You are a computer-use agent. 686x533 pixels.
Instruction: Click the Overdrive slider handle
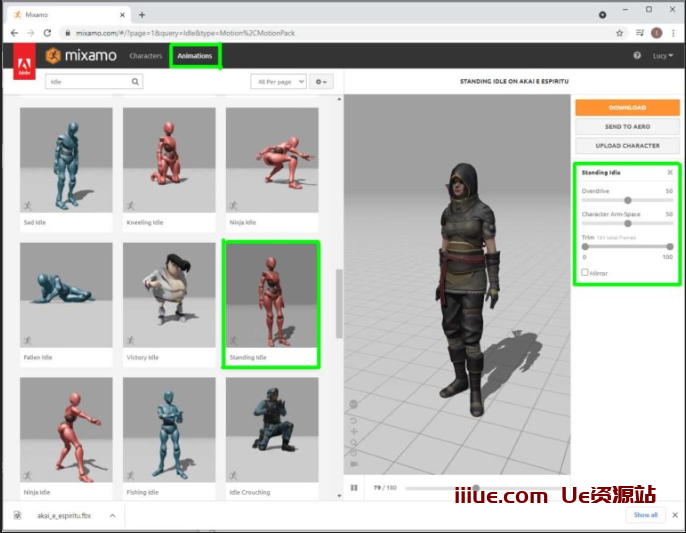627,200
